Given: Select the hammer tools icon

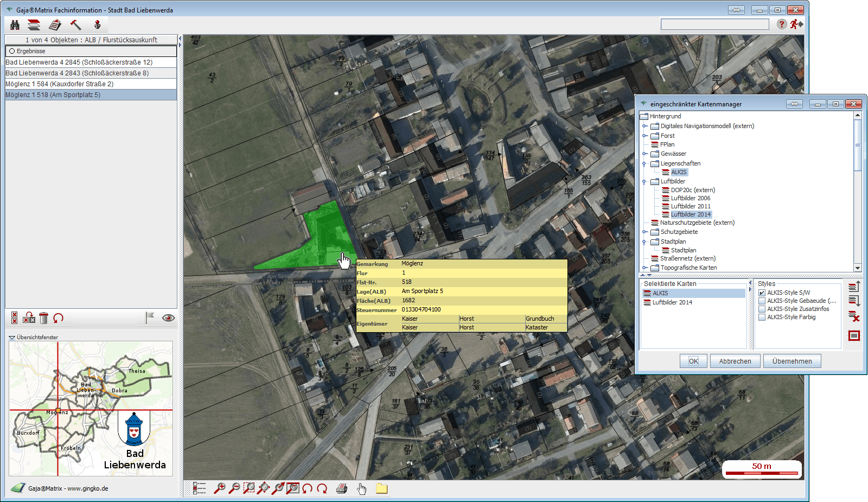Looking at the screenshot, I should 75,25.
